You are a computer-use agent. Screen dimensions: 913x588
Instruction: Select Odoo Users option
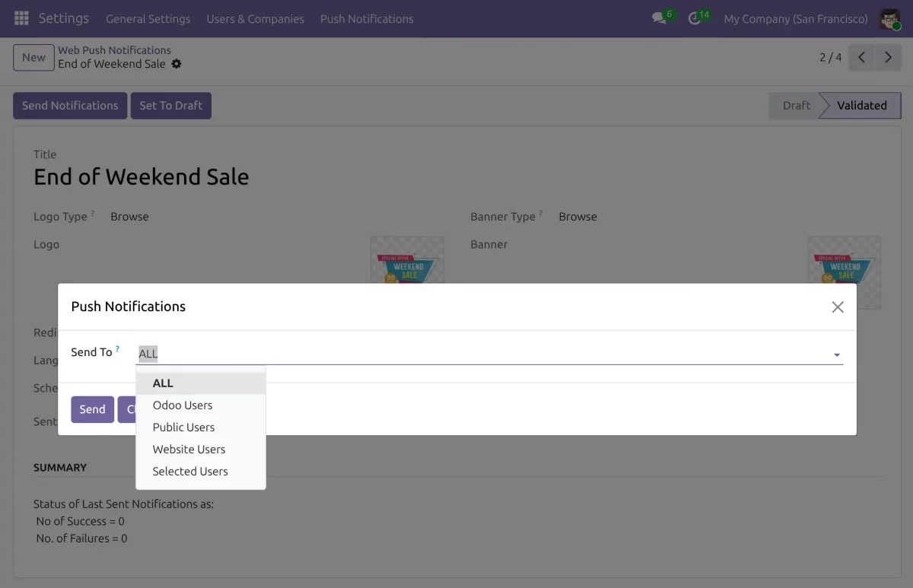tap(201, 405)
